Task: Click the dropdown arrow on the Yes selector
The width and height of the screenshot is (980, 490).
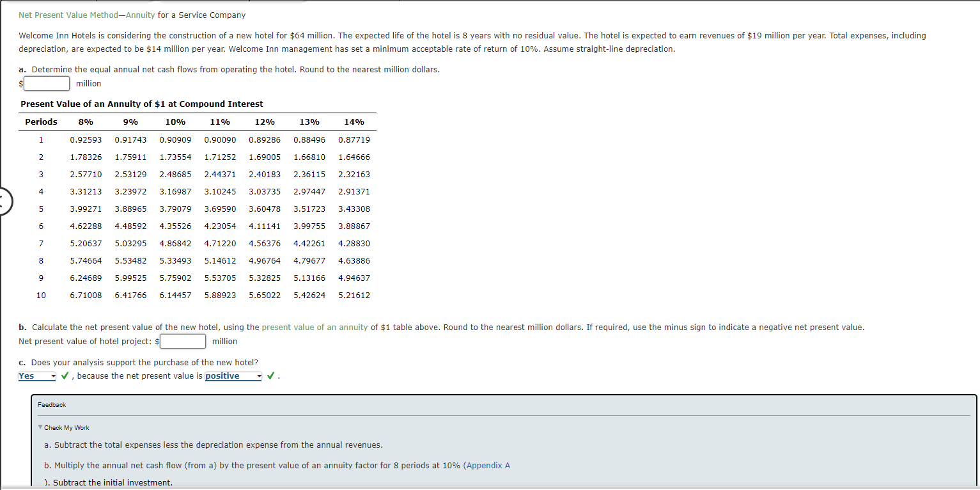Action: [53, 375]
